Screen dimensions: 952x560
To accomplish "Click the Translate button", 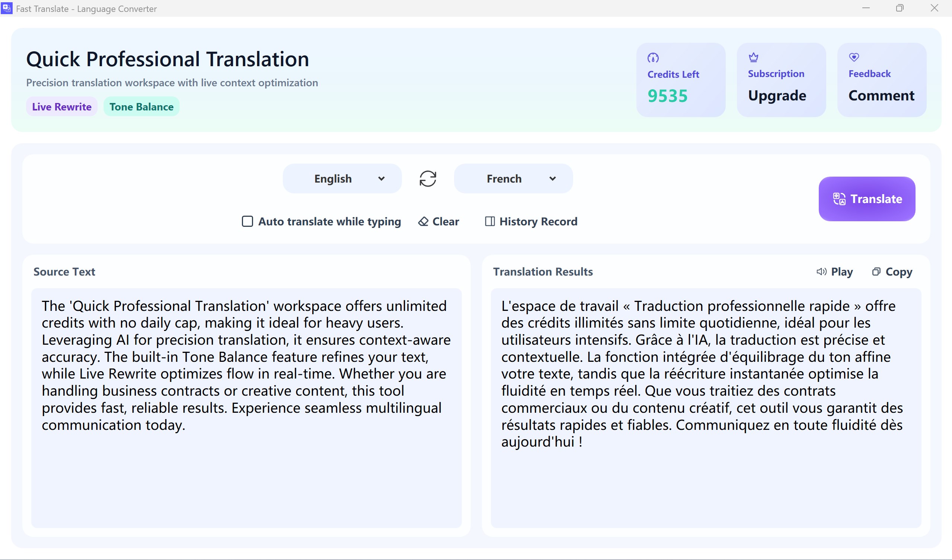I will 867,199.
